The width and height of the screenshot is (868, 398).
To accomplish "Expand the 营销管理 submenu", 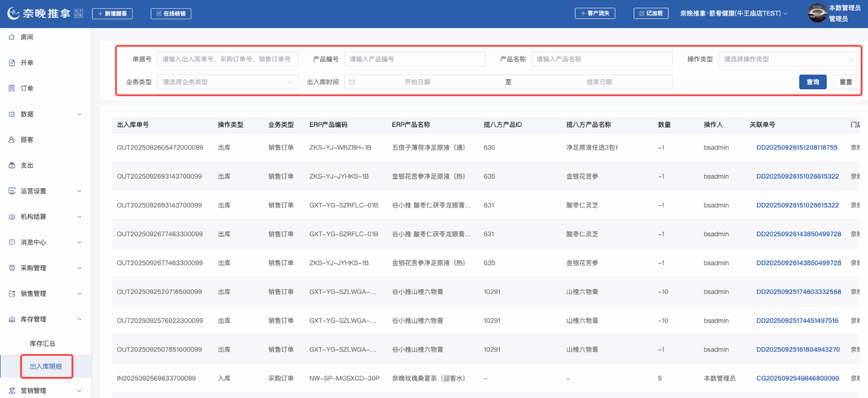I will tap(79, 390).
